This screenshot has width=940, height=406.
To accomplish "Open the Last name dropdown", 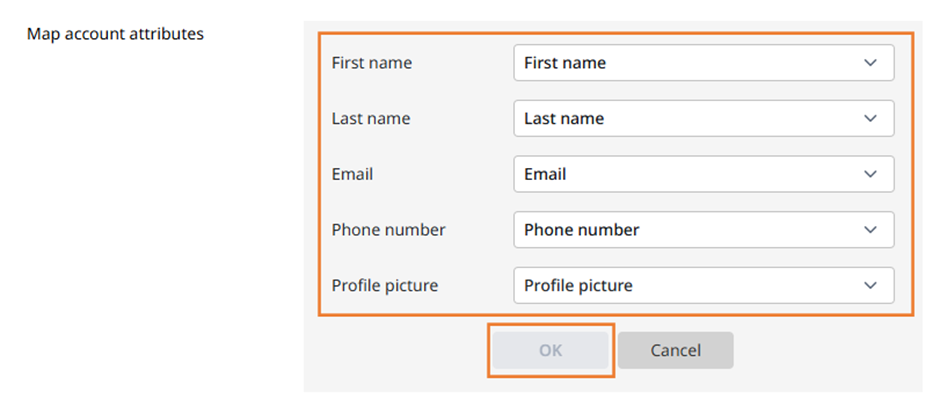I will coord(704,118).
